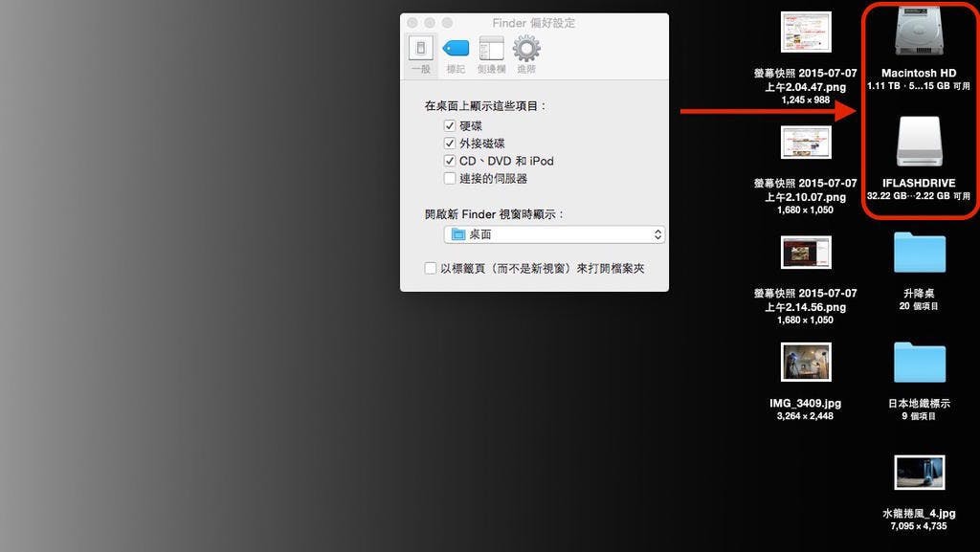This screenshot has width=980, height=552.
Task: Click the Macintosh HD label text
Action: (919, 73)
